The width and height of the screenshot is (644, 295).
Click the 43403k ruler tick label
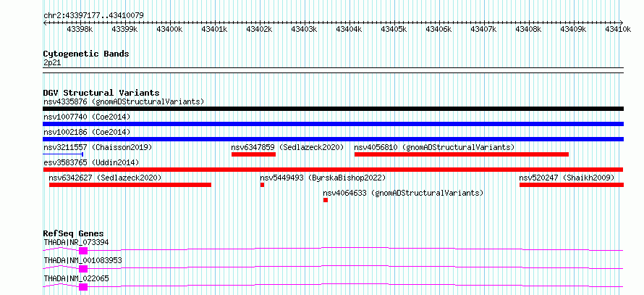click(305, 29)
